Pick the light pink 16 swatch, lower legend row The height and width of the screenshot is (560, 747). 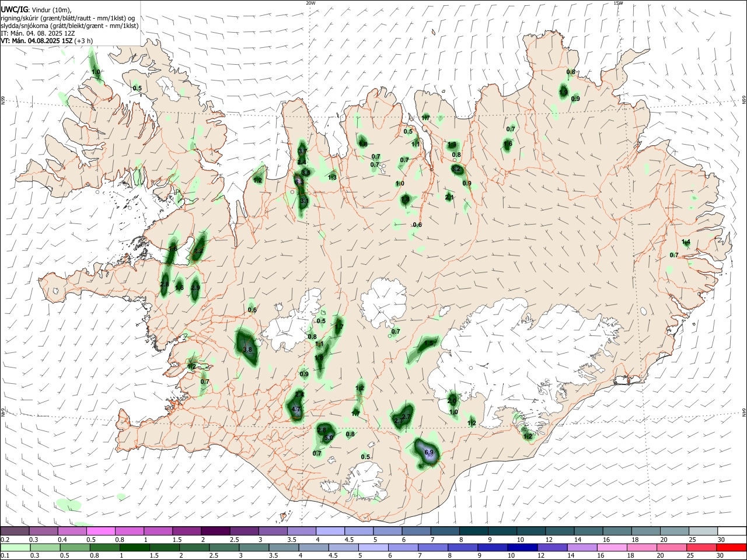[x=612, y=547]
